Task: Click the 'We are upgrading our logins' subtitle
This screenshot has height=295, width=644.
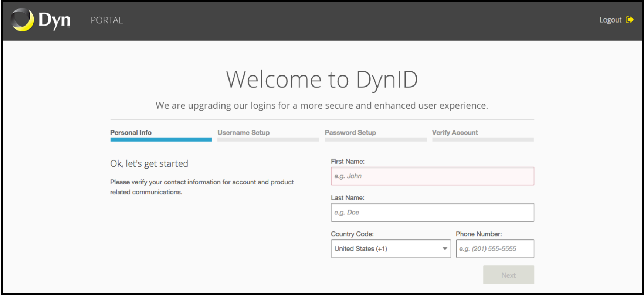Action: [322, 106]
